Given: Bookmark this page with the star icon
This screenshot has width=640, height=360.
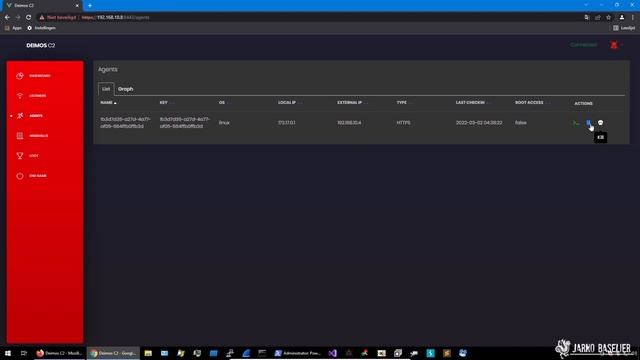Looking at the screenshot, I should pyautogui.click(x=609, y=18).
